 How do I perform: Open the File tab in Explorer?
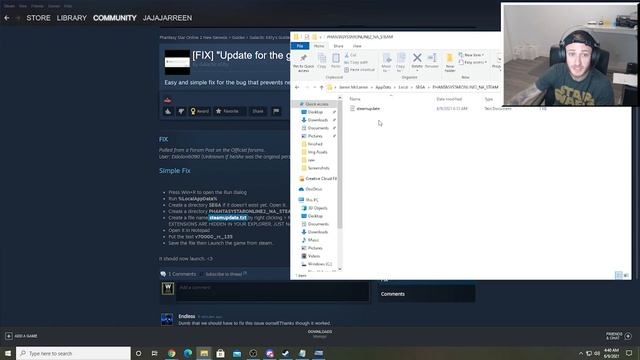300,46
